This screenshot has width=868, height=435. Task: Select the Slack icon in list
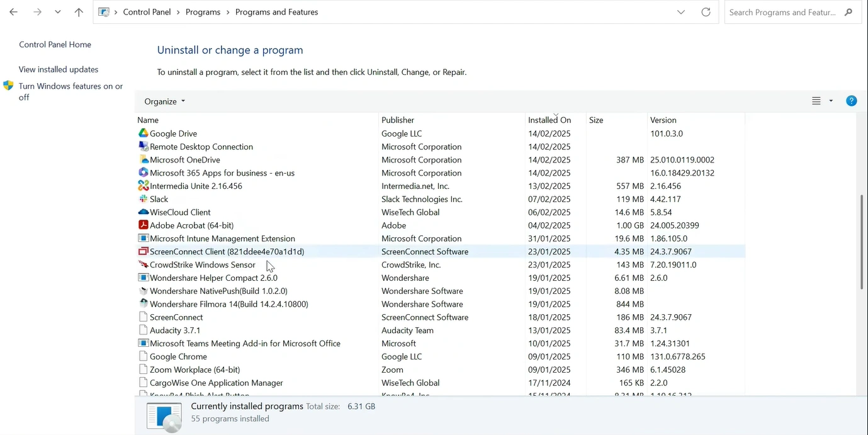coord(144,199)
